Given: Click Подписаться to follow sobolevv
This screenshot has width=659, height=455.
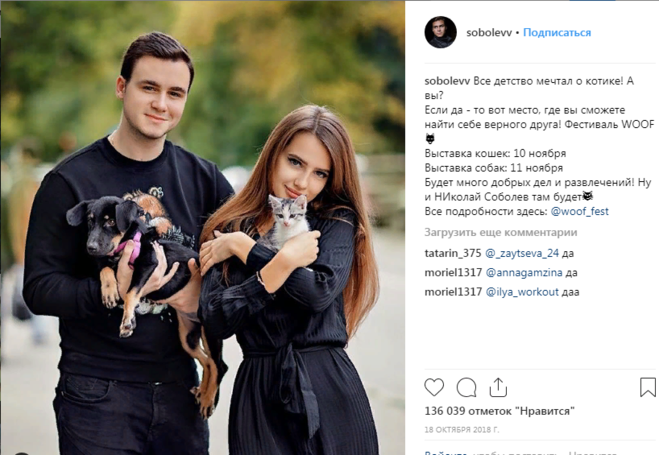Looking at the screenshot, I should click(557, 33).
